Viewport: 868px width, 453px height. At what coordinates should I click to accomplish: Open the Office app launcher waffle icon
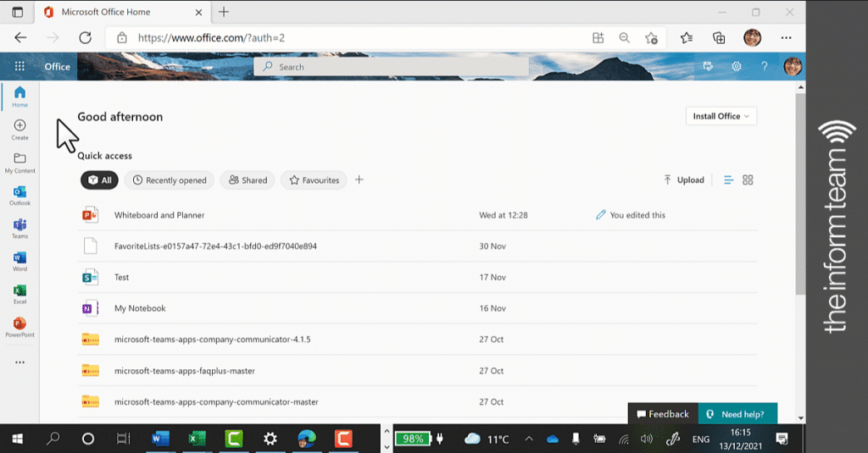[19, 66]
